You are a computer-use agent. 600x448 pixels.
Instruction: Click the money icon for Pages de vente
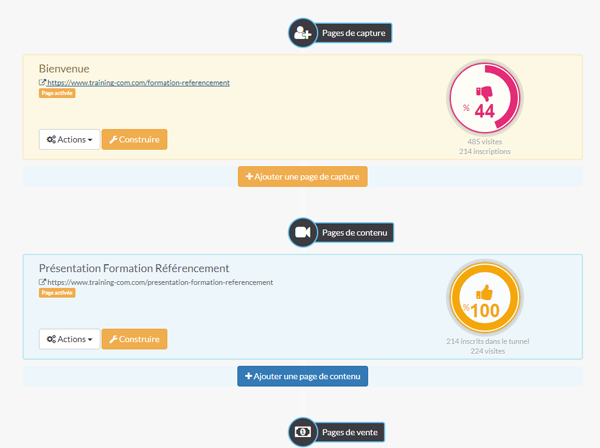tap(302, 432)
